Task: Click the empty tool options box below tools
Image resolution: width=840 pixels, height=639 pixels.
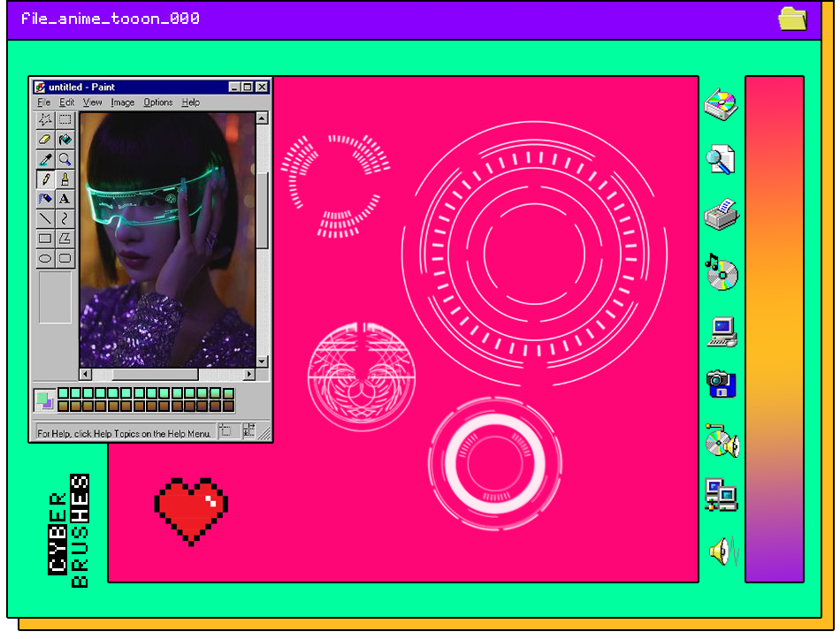Action: tap(55, 297)
